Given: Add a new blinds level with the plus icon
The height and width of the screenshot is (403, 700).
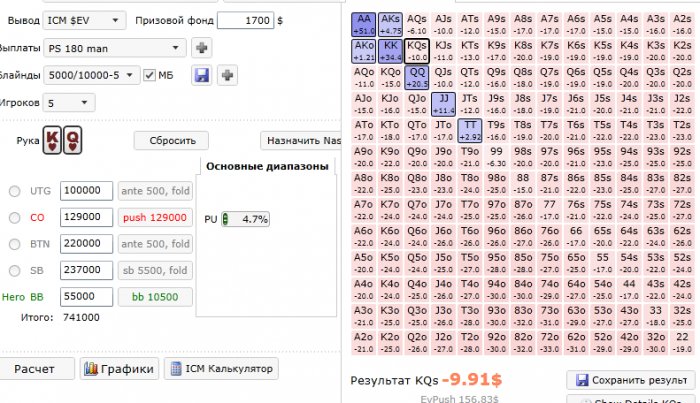Looking at the screenshot, I should (227, 75).
